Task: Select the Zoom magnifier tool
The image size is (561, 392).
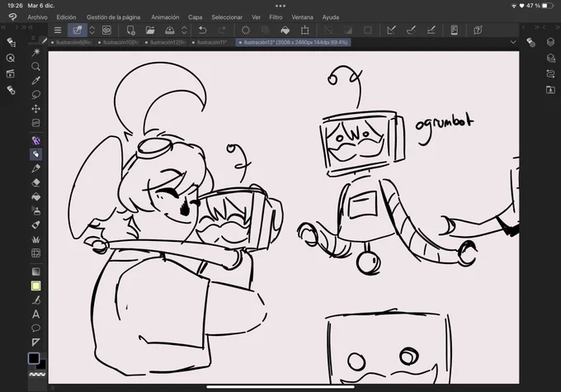Action: pos(35,66)
